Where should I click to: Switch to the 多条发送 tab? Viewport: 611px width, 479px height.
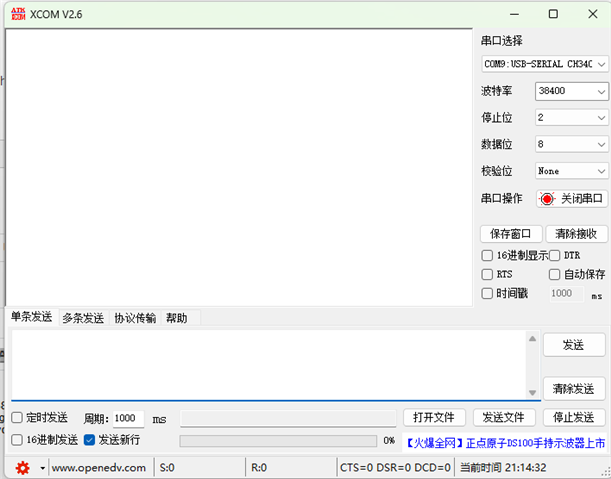[x=83, y=318]
